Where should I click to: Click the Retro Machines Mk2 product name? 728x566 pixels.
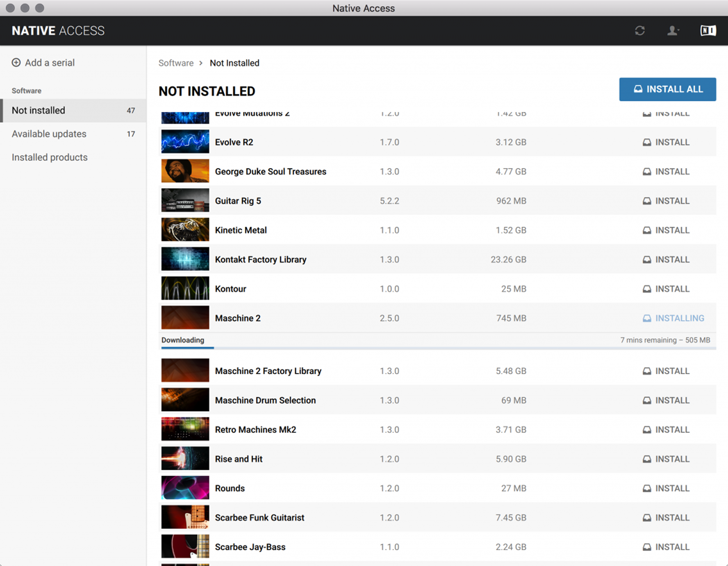click(x=255, y=430)
